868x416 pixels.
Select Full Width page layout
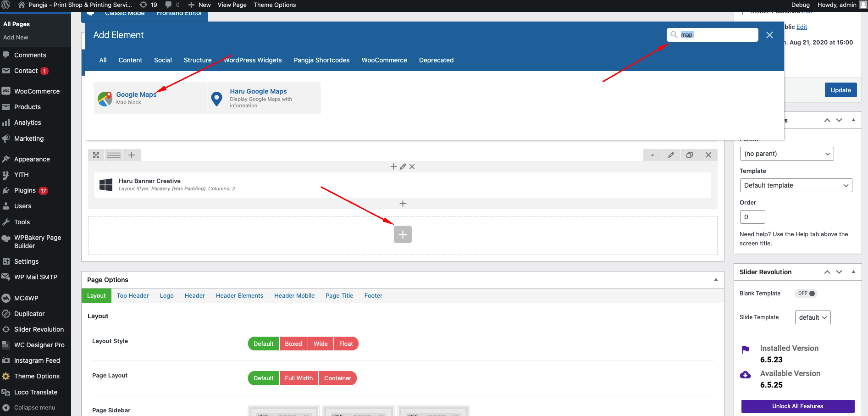click(x=299, y=378)
